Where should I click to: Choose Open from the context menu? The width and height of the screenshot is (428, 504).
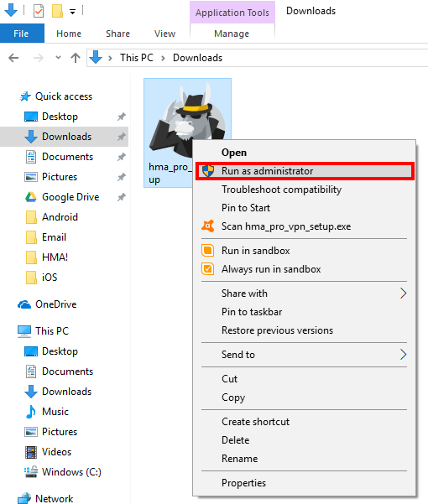pyautogui.click(x=304, y=153)
